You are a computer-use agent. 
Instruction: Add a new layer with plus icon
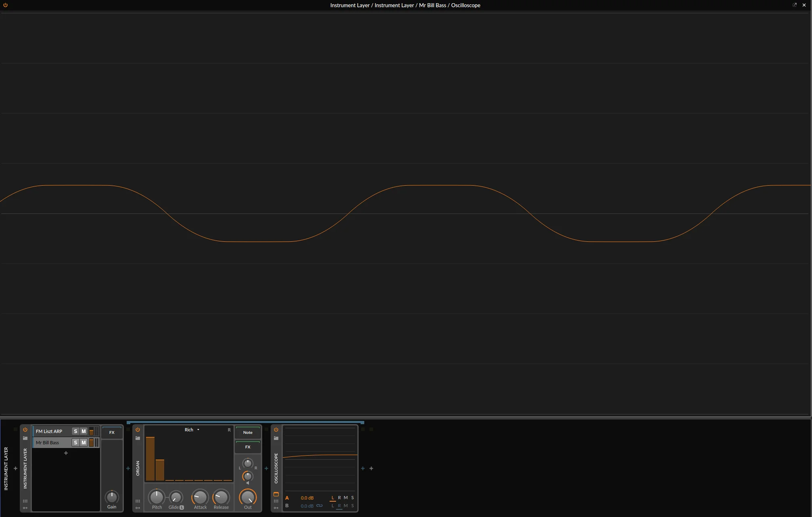pos(66,453)
